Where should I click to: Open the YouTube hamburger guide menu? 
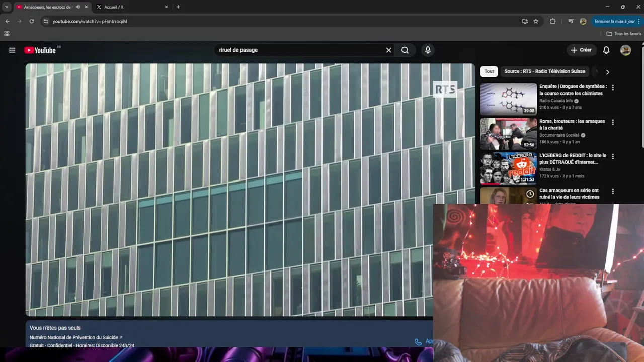coord(12,50)
